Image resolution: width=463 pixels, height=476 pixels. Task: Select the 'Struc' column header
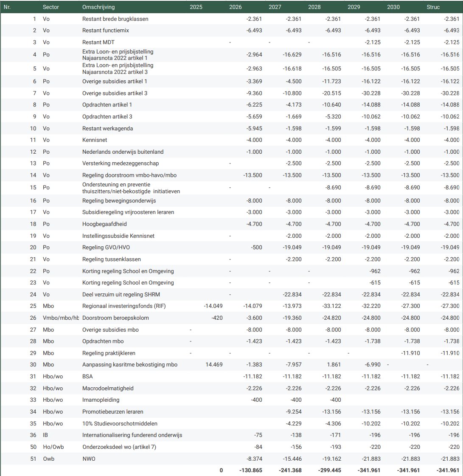(x=433, y=7)
